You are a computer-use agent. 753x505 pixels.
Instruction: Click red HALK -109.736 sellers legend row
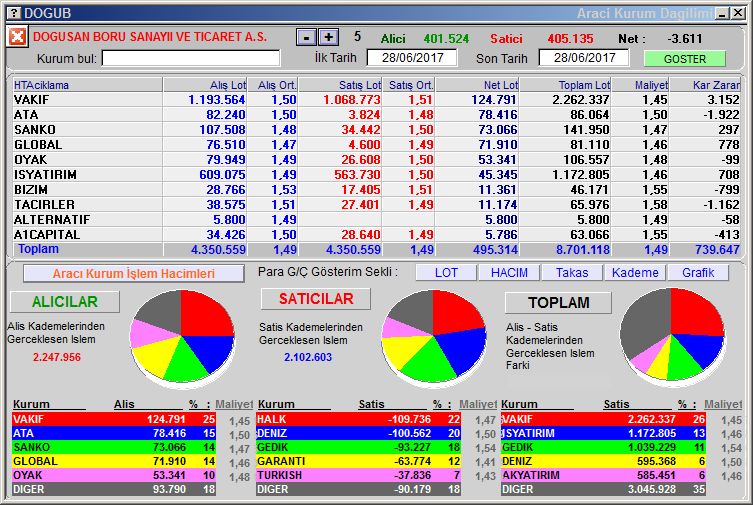click(358, 419)
